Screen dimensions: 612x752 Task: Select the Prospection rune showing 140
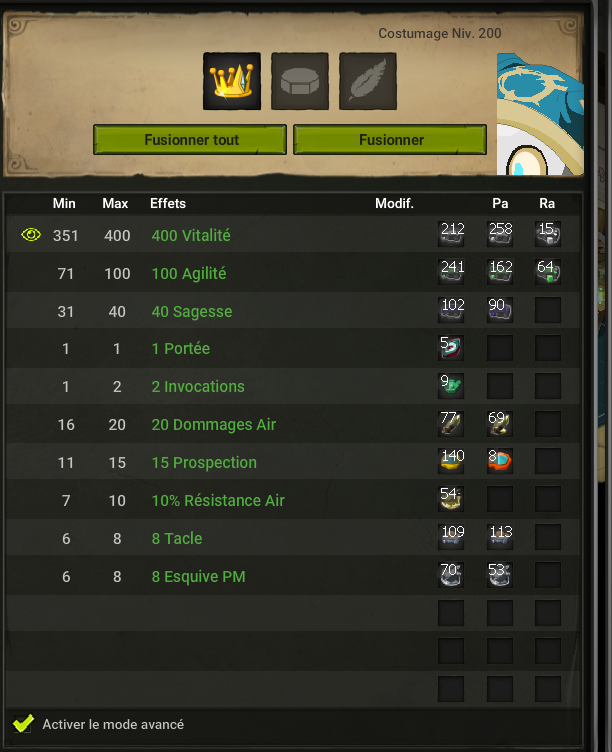[x=451, y=461]
